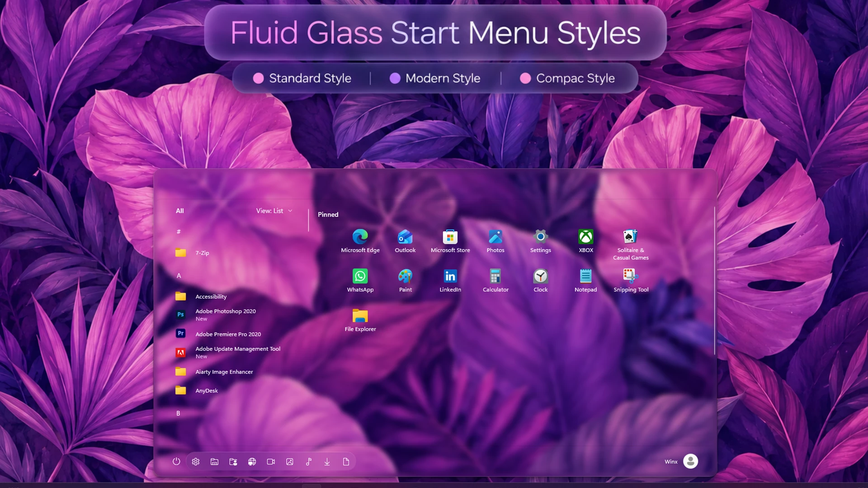The image size is (868, 488).
Task: Open Solitaire & Casual Games
Action: tap(631, 245)
